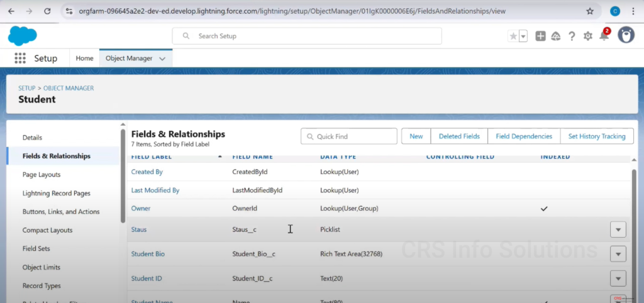Add page to favorites star
This screenshot has height=303, width=644.
coord(513,36)
